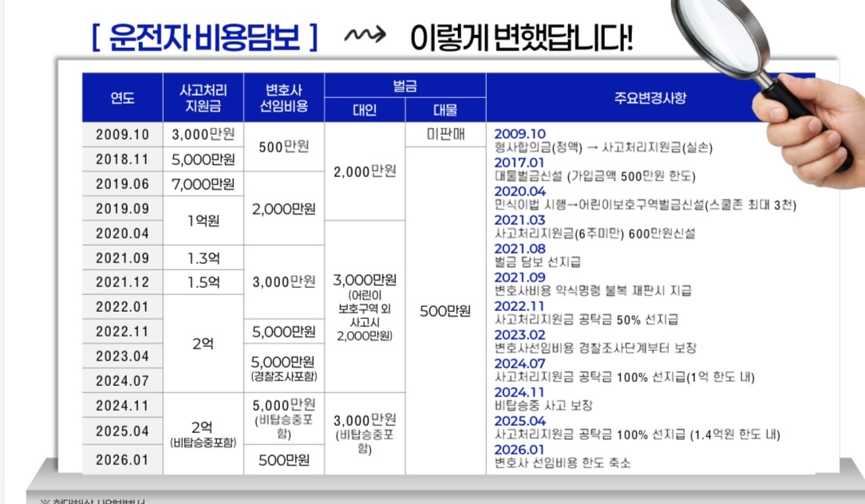
Task: Select the 7,000만원 support amount cell
Action: 203,184
